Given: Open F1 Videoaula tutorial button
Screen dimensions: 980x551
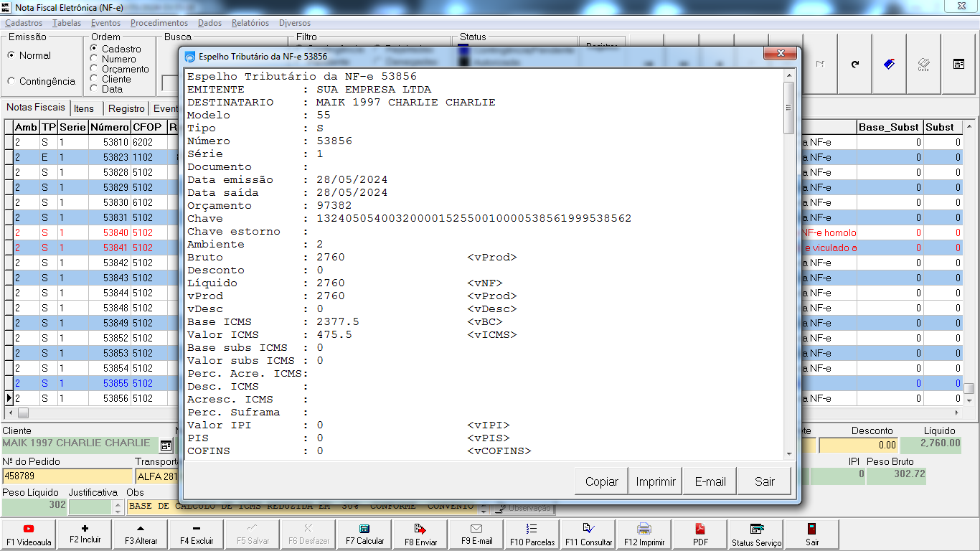Looking at the screenshot, I should coord(29,529).
